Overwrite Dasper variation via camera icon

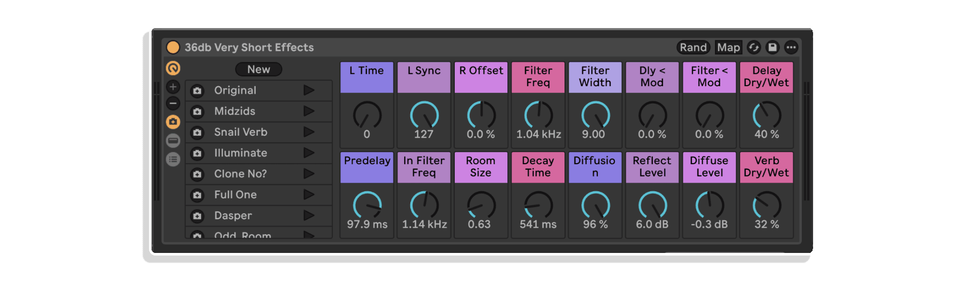point(197,216)
